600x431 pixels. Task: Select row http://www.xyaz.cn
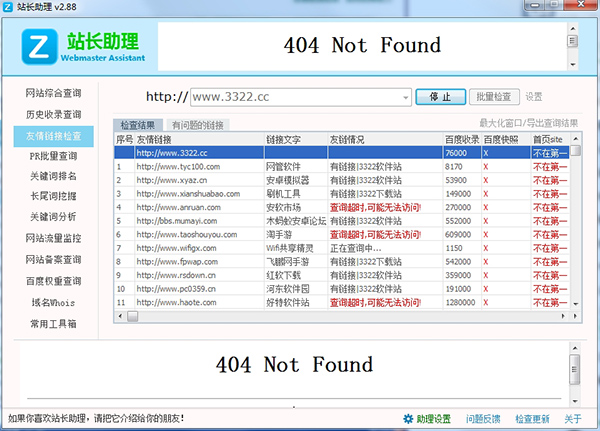click(x=342, y=180)
